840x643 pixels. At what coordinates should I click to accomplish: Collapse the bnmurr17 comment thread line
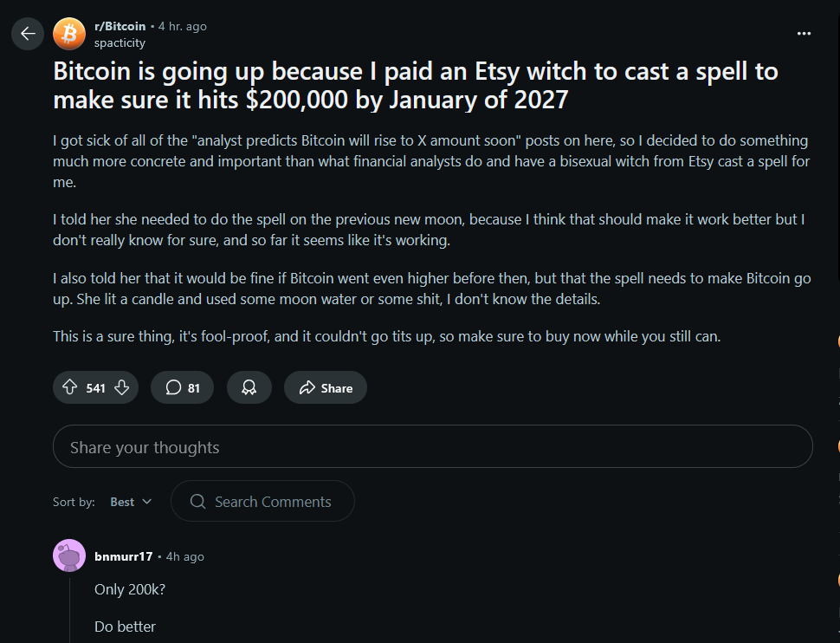pyautogui.click(x=70, y=607)
